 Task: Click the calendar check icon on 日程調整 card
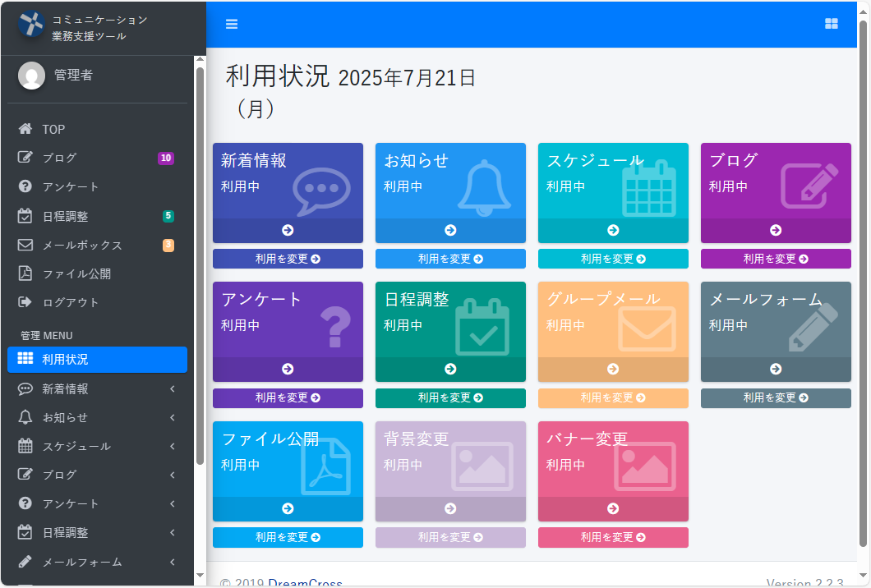pyautogui.click(x=482, y=327)
